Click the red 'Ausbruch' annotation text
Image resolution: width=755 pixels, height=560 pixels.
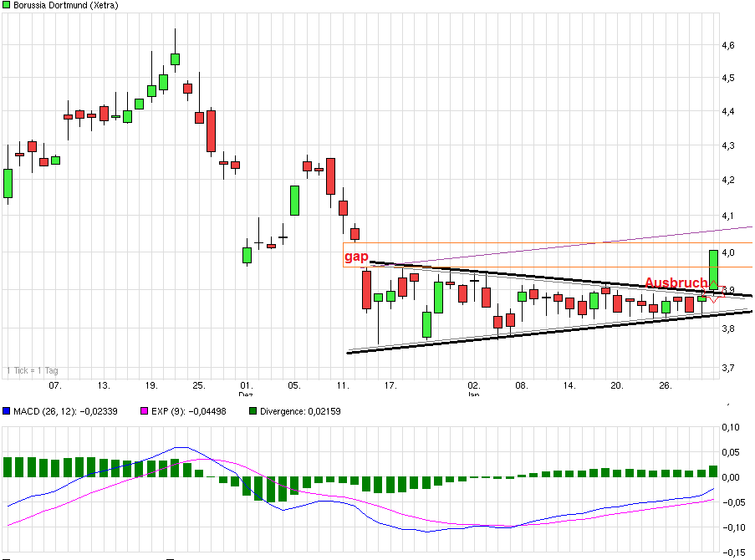677,284
